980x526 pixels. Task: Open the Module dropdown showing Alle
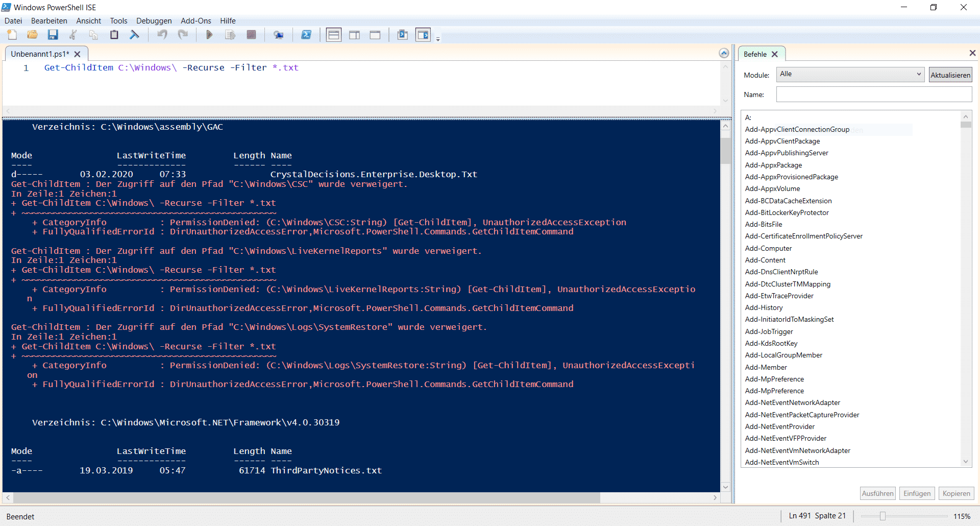pyautogui.click(x=918, y=74)
